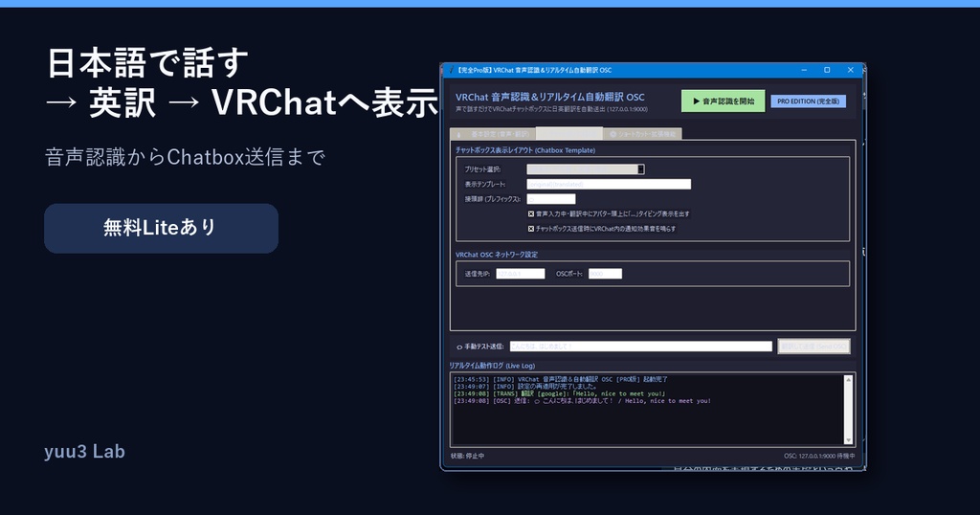Click the yuu3 Lab text on the banner
The width and height of the screenshot is (980, 515).
(x=84, y=451)
